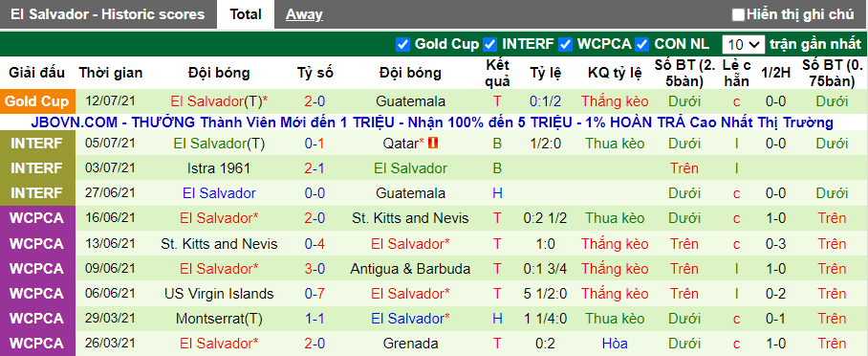Select the Antigua & Barbuda team name
868x356 pixels.
point(410,269)
